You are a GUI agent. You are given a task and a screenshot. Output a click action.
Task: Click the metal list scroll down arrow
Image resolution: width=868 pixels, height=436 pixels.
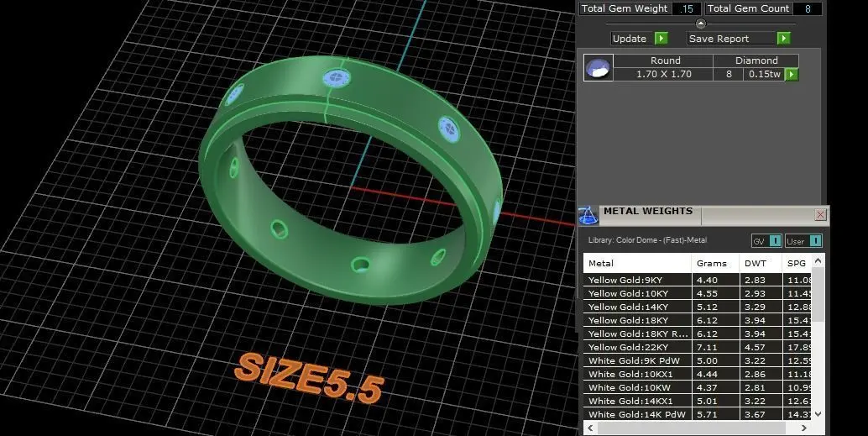click(x=818, y=413)
